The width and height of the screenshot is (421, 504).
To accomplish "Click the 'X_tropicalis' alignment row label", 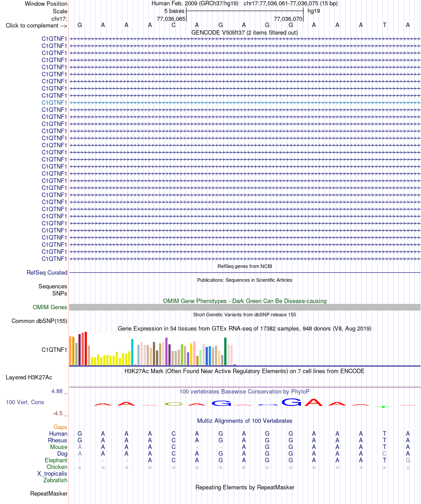I will tap(52, 474).
